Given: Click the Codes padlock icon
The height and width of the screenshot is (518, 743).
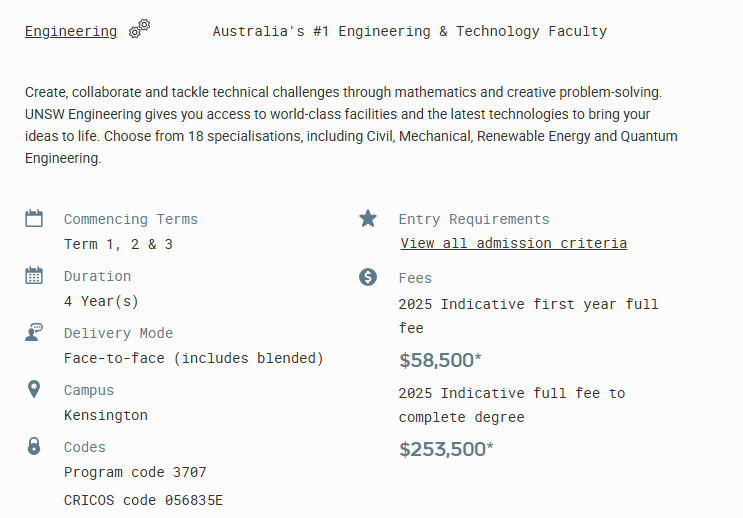Looking at the screenshot, I should 34,446.
